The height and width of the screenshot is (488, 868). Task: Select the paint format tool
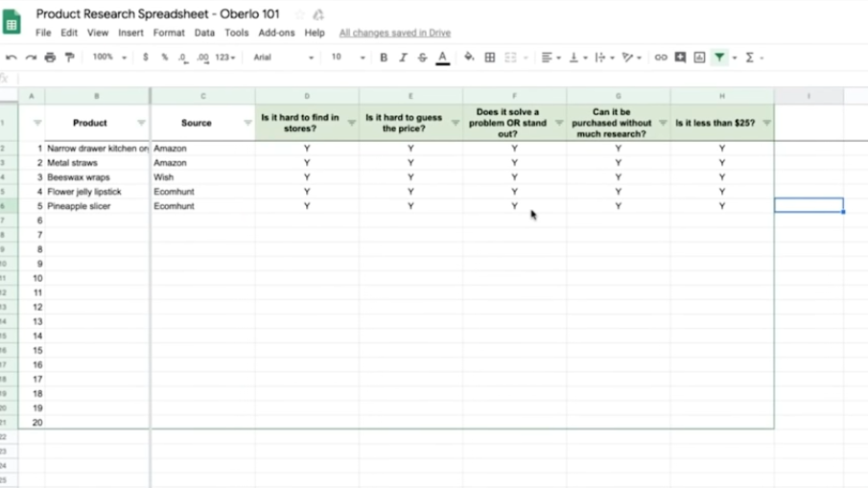(69, 58)
